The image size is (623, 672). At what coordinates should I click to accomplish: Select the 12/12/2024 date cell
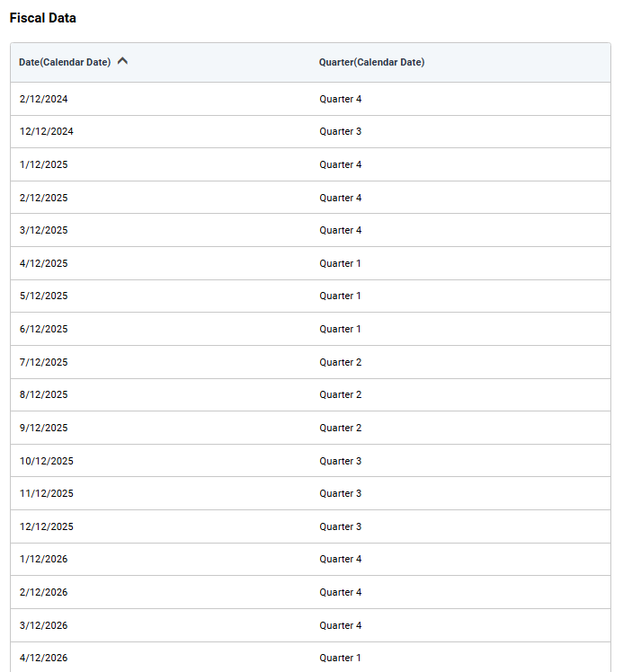47,132
